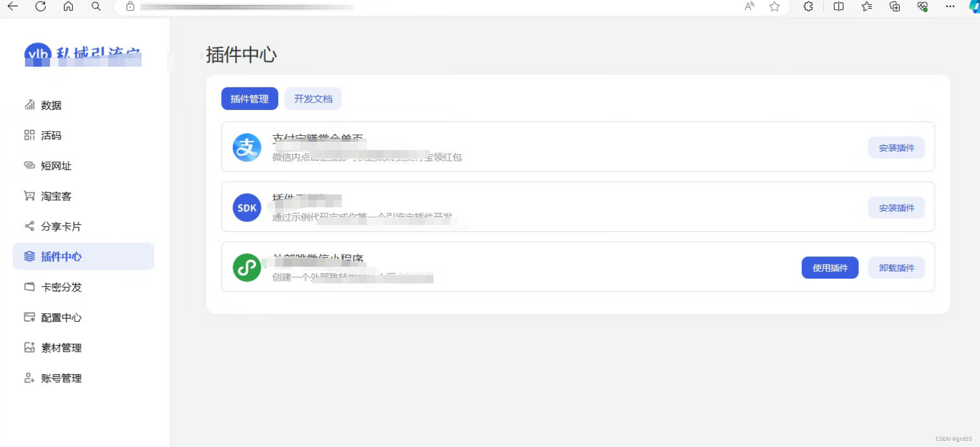Click the Read aloud icon
Viewport: 980px width, 447px height.
click(749, 6)
